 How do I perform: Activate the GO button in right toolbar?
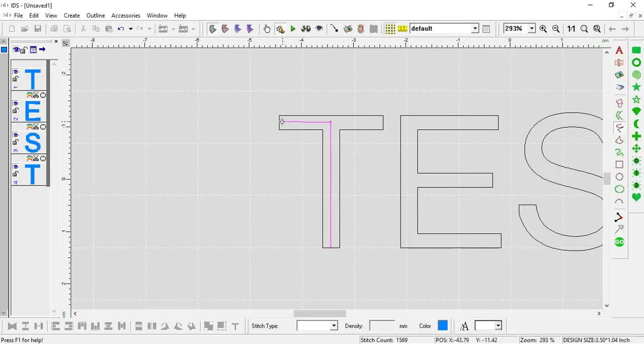619,242
